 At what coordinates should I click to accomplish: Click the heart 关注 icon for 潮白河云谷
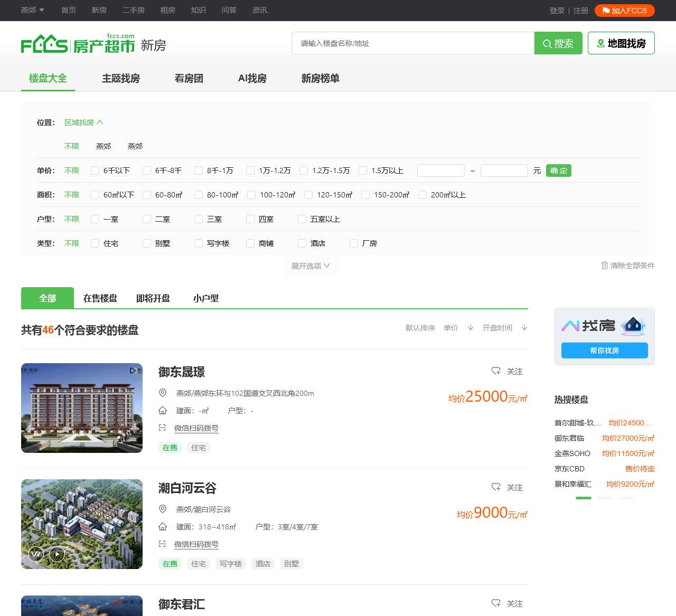pyautogui.click(x=496, y=487)
